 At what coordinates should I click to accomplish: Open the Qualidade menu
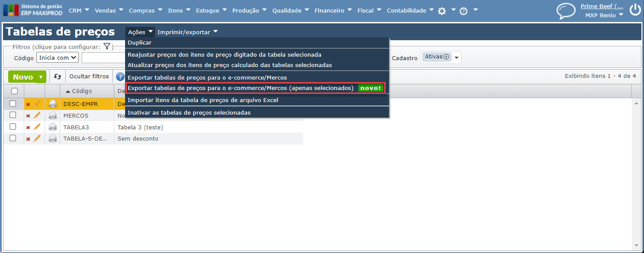coord(291,10)
